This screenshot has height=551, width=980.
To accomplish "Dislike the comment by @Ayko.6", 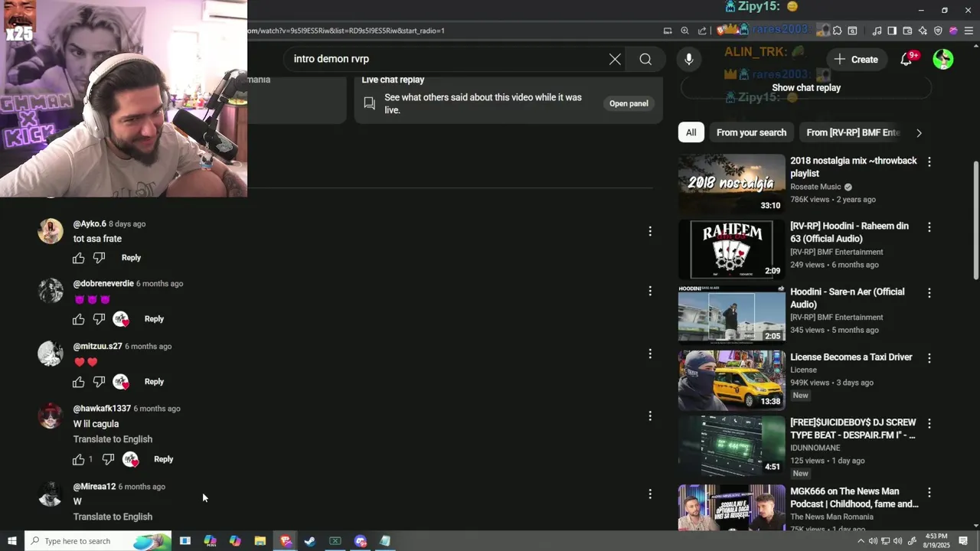I will click(x=100, y=258).
